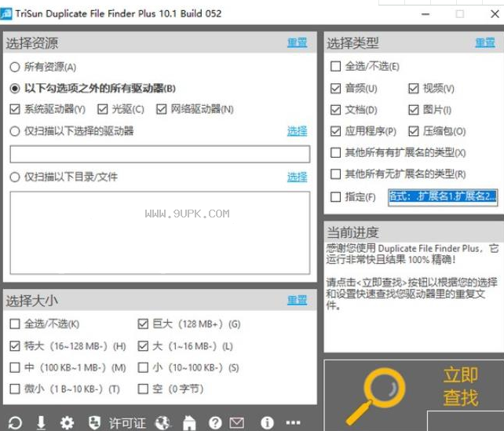Click the refresh icon in bottom toolbar
504x431 pixels.
(15, 422)
